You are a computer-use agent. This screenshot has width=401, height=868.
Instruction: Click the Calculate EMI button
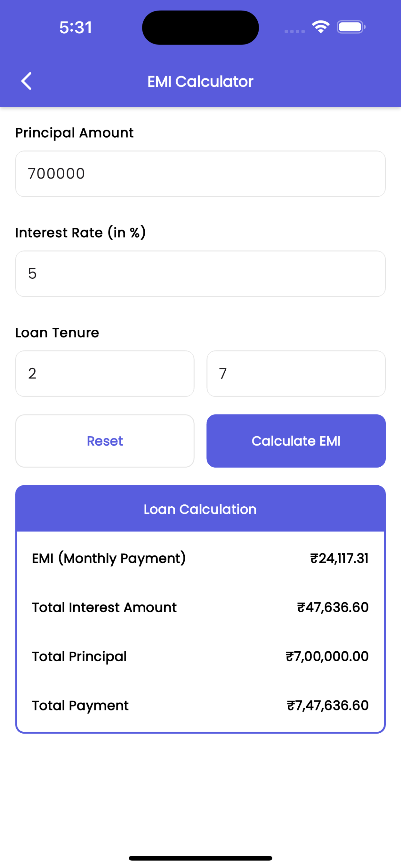coord(296,441)
